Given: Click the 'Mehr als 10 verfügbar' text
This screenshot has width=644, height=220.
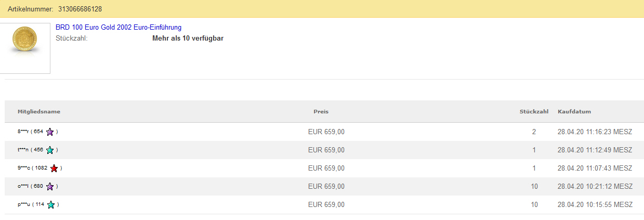Looking at the screenshot, I should pos(188,38).
